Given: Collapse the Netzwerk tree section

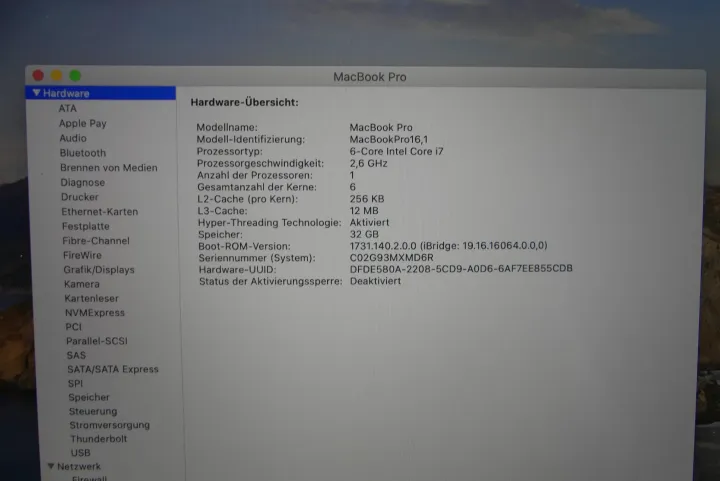Looking at the screenshot, I should [51, 466].
